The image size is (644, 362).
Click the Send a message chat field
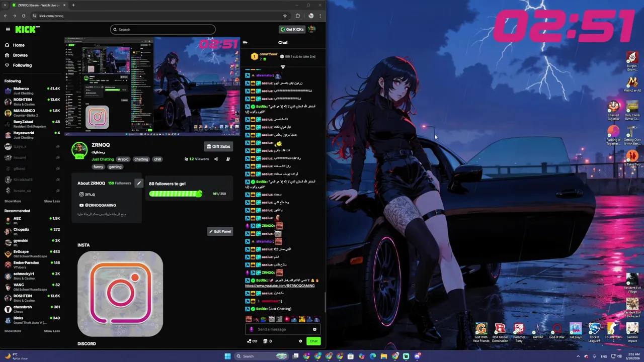point(283,329)
